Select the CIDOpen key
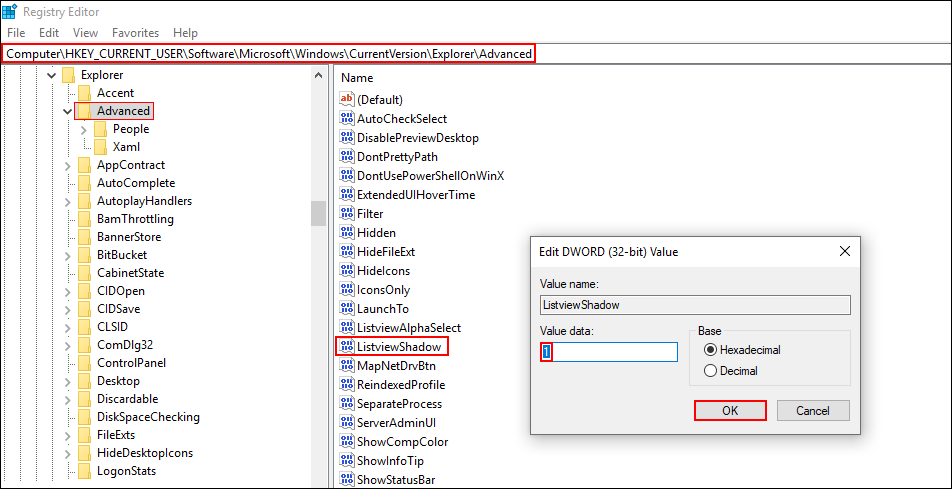The image size is (952, 489). click(121, 291)
